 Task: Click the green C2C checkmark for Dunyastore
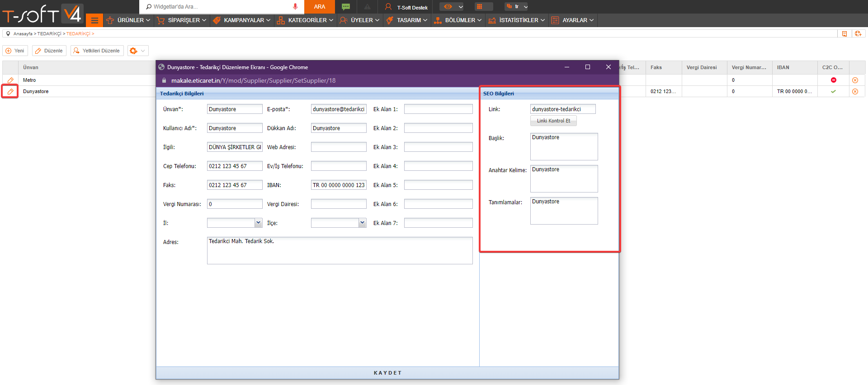click(833, 91)
